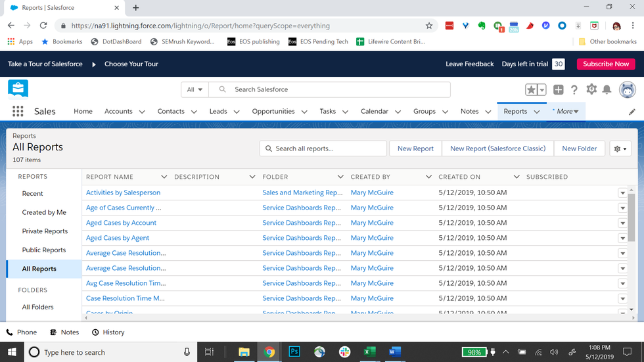The height and width of the screenshot is (362, 644).
Task: Click the New Report button
Action: tap(415, 148)
